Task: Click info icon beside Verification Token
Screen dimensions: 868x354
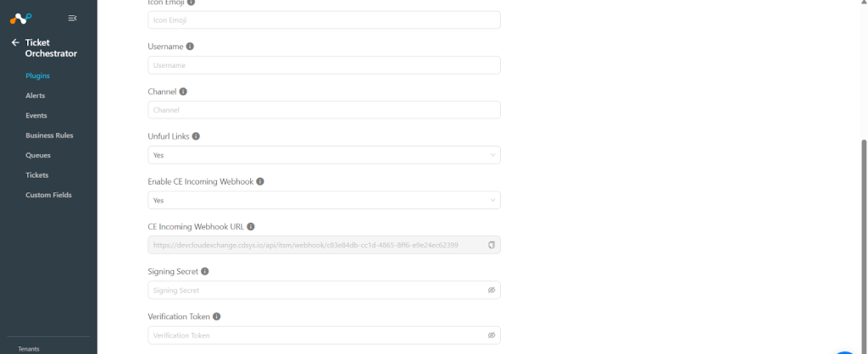Action: point(216,317)
